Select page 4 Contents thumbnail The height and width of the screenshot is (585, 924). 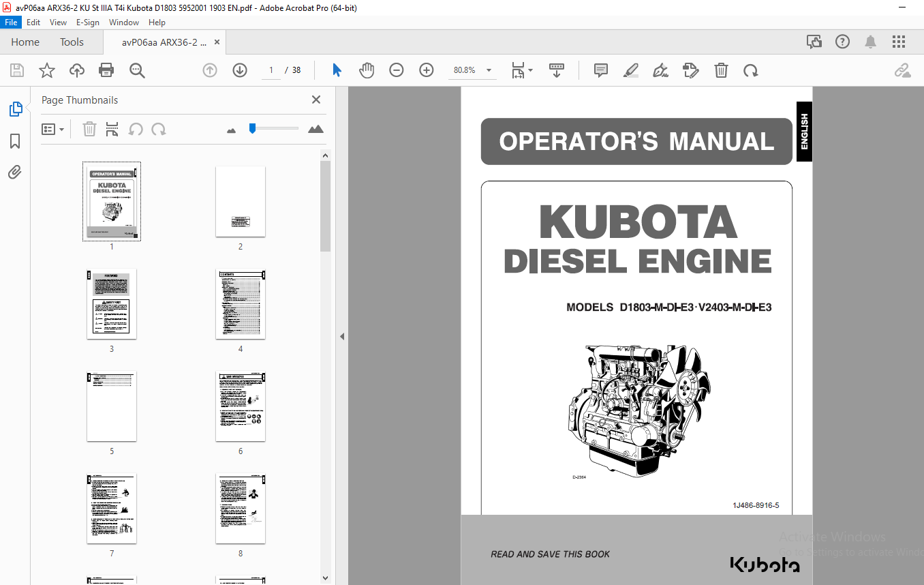point(241,303)
